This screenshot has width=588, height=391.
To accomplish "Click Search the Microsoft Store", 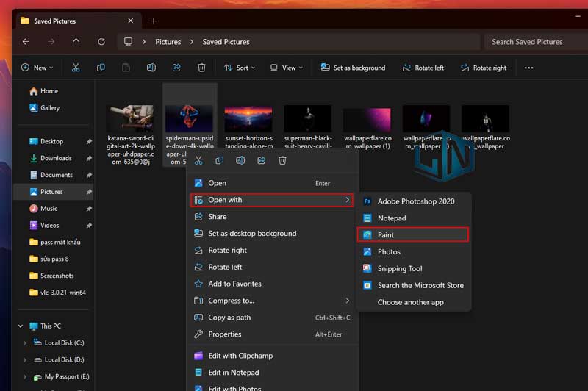I will click(413, 285).
